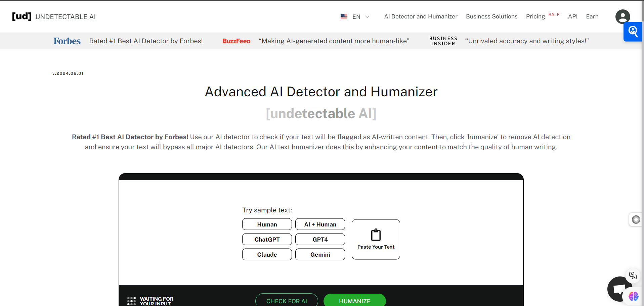Click the 'Unrivaled accuracy and writing styles!' quote

click(x=527, y=41)
